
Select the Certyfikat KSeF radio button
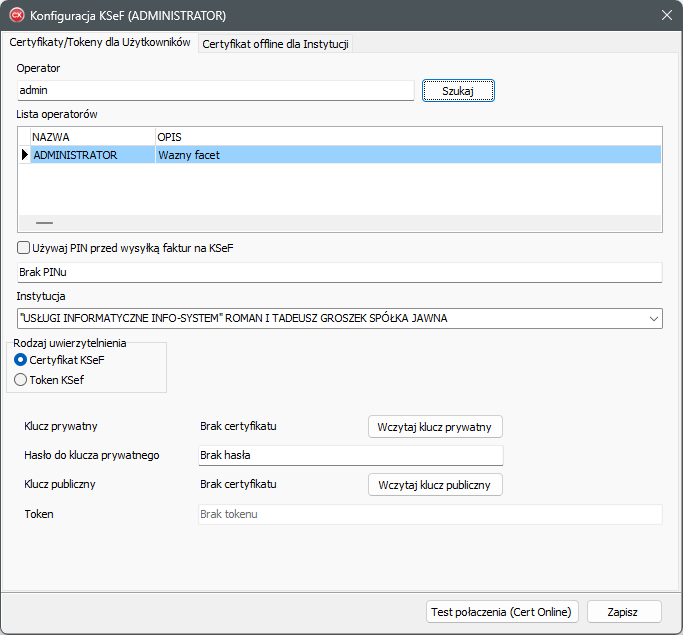click(21, 359)
